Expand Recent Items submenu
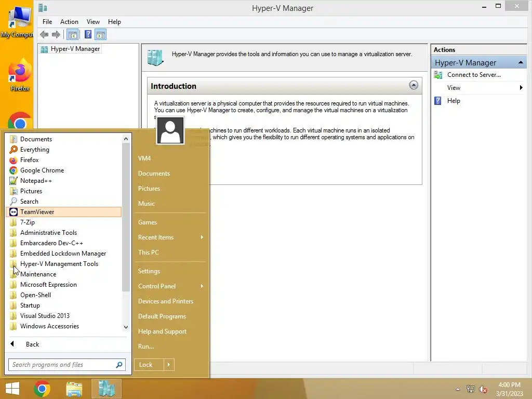 click(170, 237)
